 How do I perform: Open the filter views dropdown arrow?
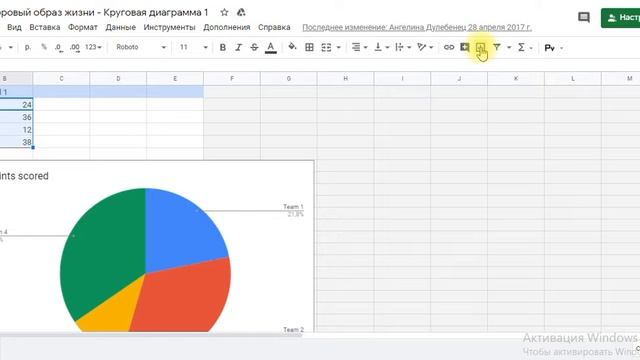pos(509,48)
